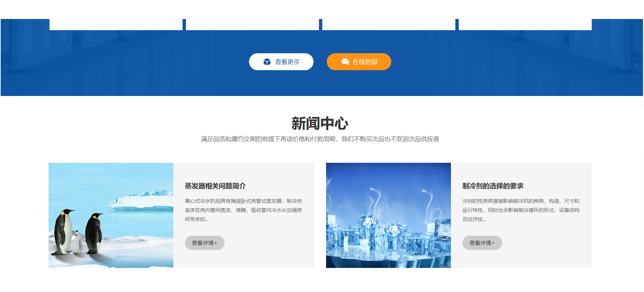Tap the plus sign in 蒸发器 article's details button
The width and height of the screenshot is (644, 292).
(x=216, y=243)
